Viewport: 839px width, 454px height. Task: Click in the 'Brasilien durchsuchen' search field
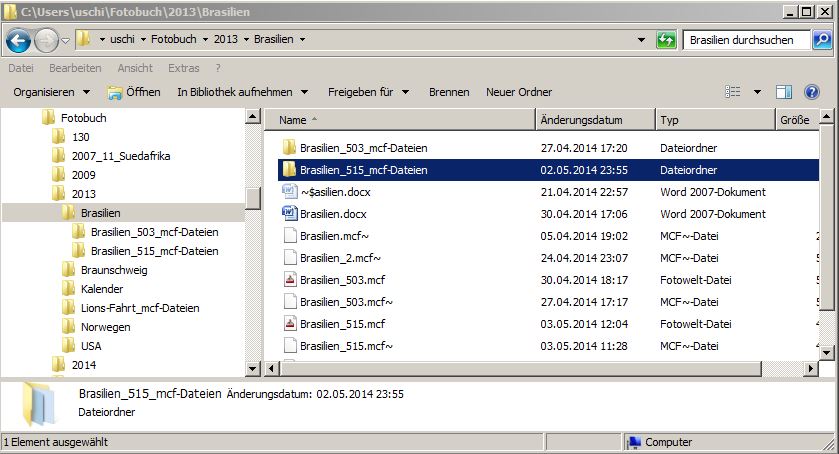(746, 40)
